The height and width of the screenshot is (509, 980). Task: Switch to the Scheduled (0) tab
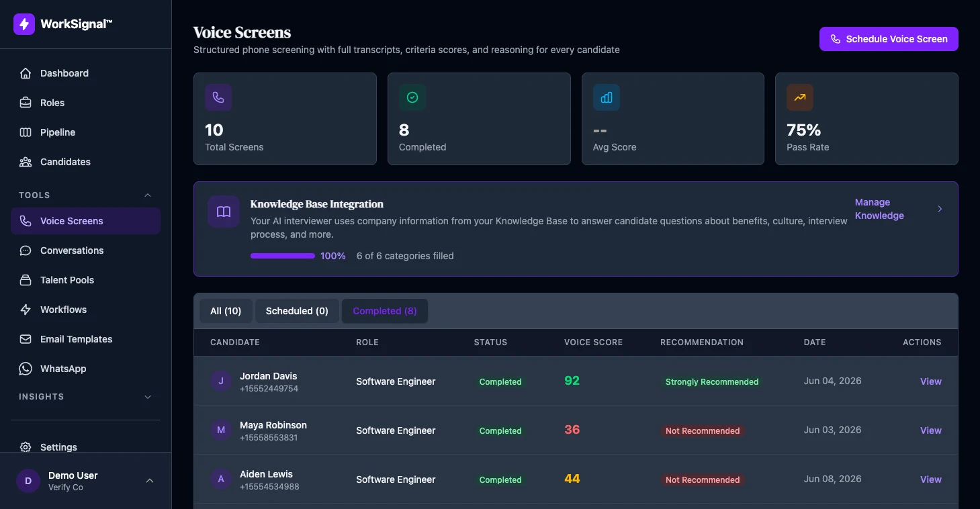(297, 311)
